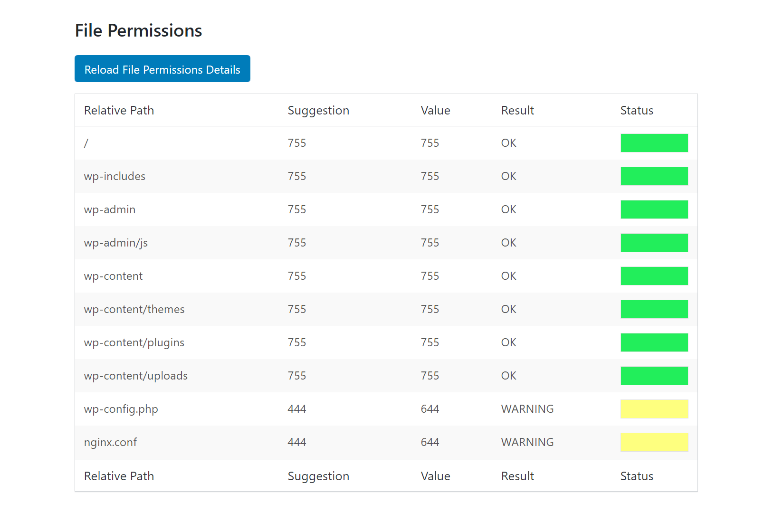The image size is (764, 532).
Task: Click the wp-content/themes row entry
Action: click(134, 309)
